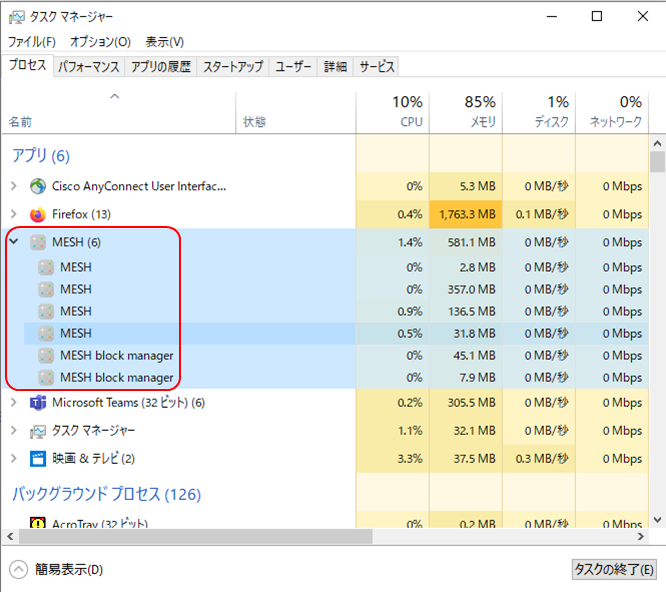This screenshot has height=592, width=666.
Task: Open the 表示(V) menu
Action: coord(165,42)
